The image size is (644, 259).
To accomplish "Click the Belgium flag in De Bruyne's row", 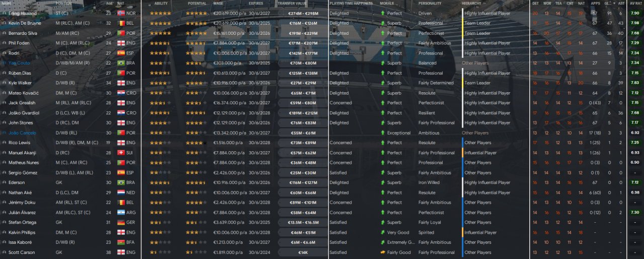I will point(120,23).
